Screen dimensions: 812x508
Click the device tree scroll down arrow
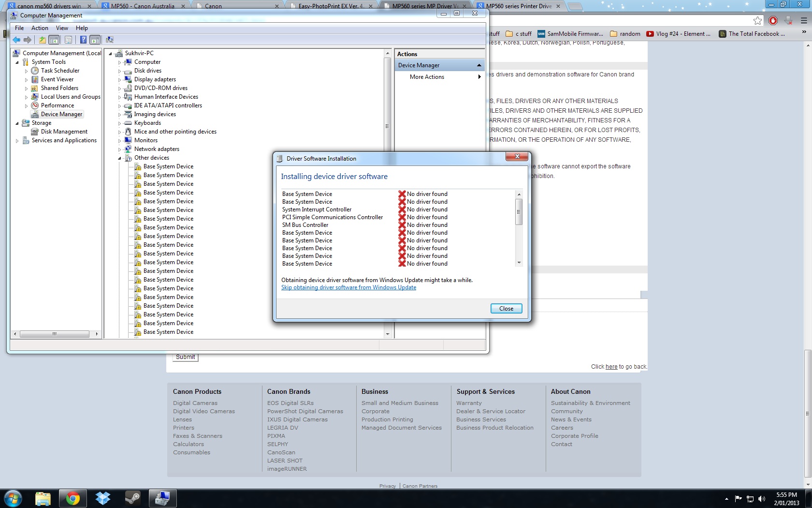pyautogui.click(x=387, y=334)
